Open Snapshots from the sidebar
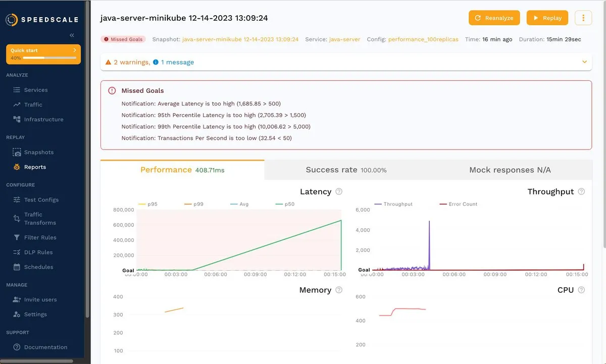606x364 pixels. pyautogui.click(x=38, y=152)
